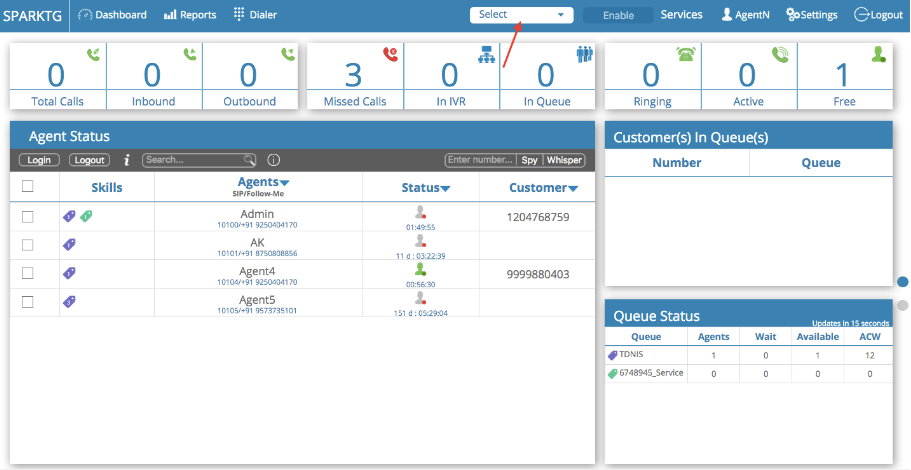The height and width of the screenshot is (470, 911).
Task: Click the Whisper button
Action: point(564,160)
